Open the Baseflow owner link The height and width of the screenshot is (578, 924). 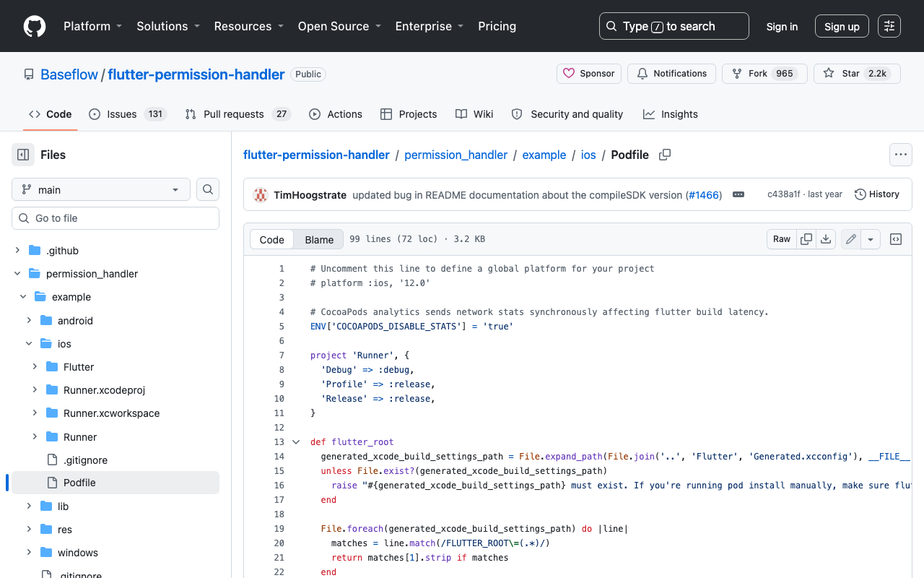69,74
